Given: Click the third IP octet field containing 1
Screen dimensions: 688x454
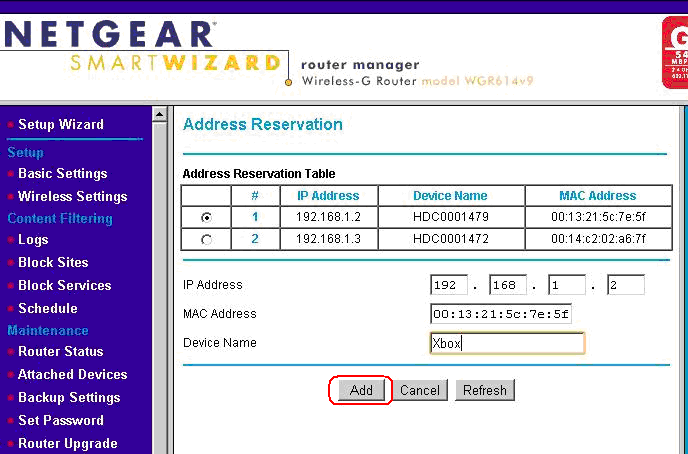Looking at the screenshot, I should pos(566,285).
